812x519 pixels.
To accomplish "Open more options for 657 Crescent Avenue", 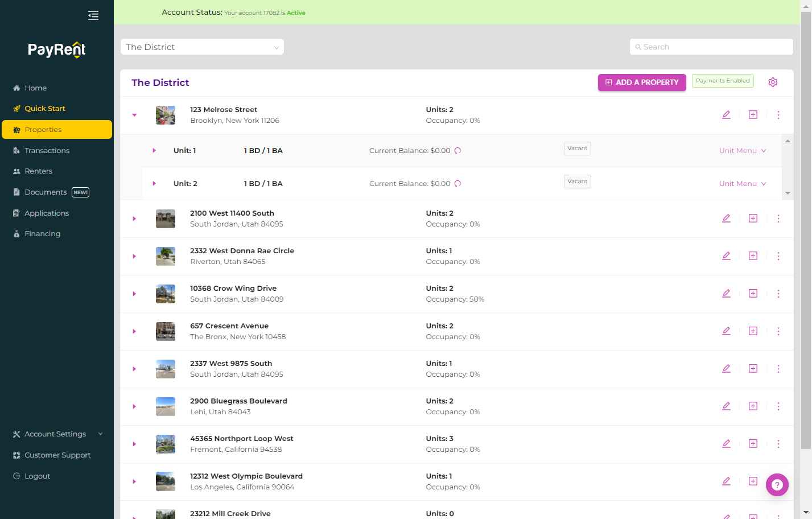I will 778,331.
